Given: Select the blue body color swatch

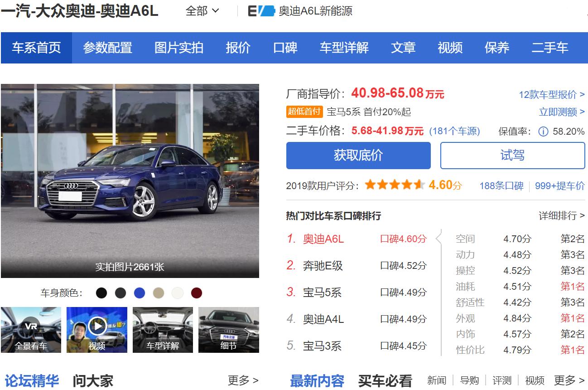Looking at the screenshot, I should pyautogui.click(x=140, y=292).
